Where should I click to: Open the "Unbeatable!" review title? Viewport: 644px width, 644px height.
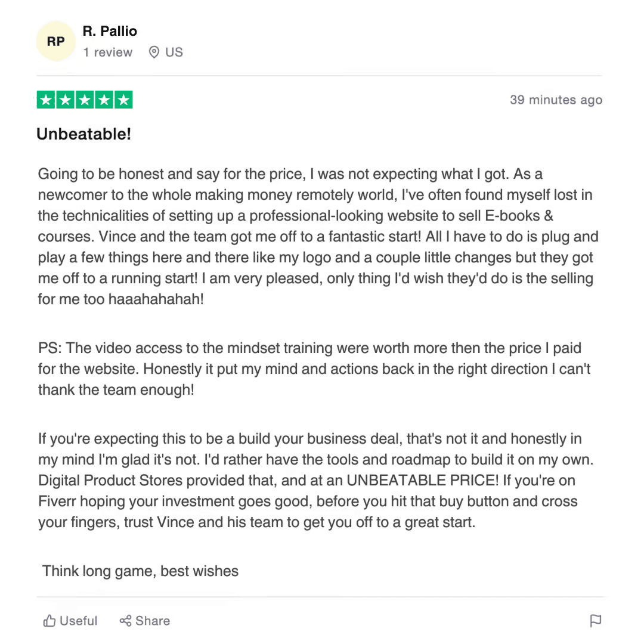83,134
